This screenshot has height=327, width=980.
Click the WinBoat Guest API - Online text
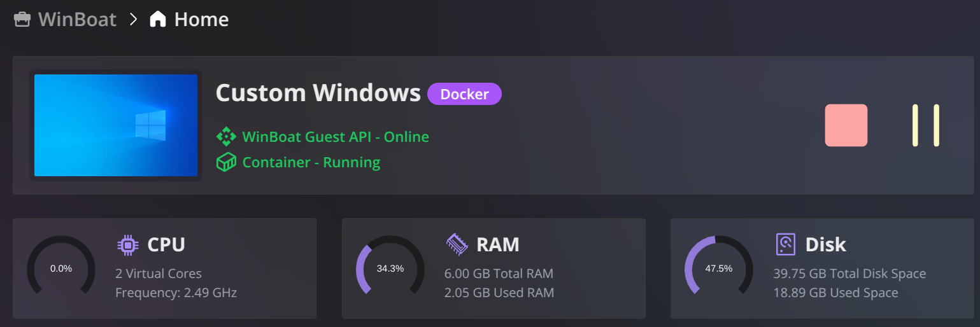click(x=336, y=137)
